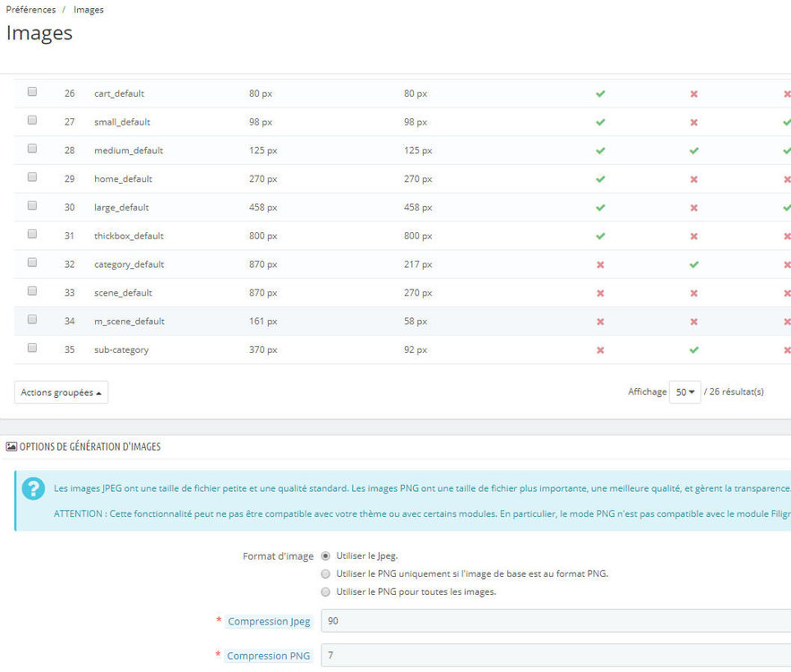Viewport: 791px width, 672px height.
Task: Click the Format d'image label
Action: (278, 556)
